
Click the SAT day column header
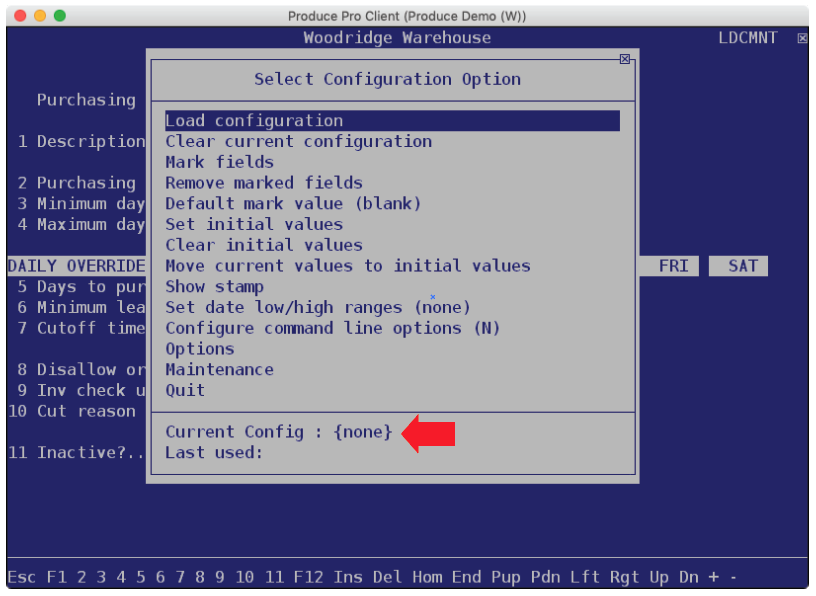click(x=738, y=266)
